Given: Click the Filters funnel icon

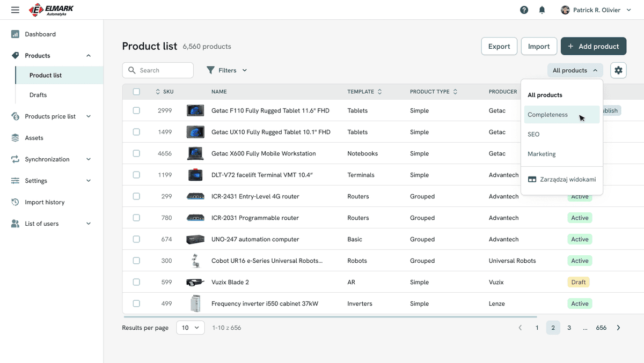Looking at the screenshot, I should (211, 70).
